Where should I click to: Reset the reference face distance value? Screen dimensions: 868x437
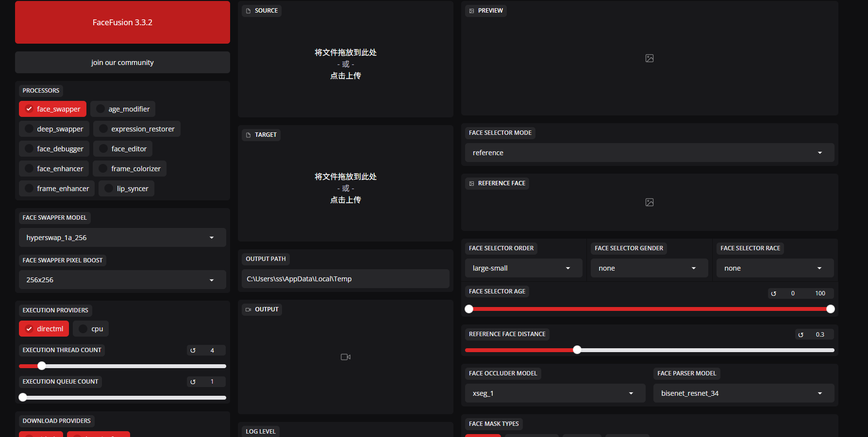click(x=801, y=335)
